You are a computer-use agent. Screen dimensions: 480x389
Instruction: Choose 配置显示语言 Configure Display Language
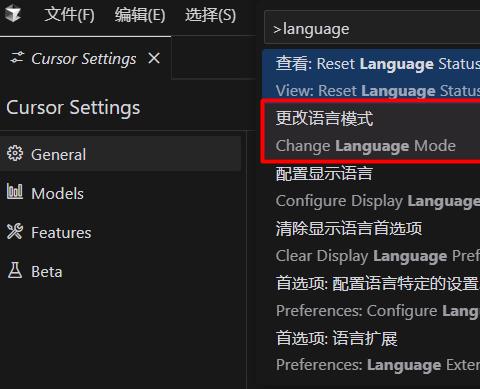[371, 187]
